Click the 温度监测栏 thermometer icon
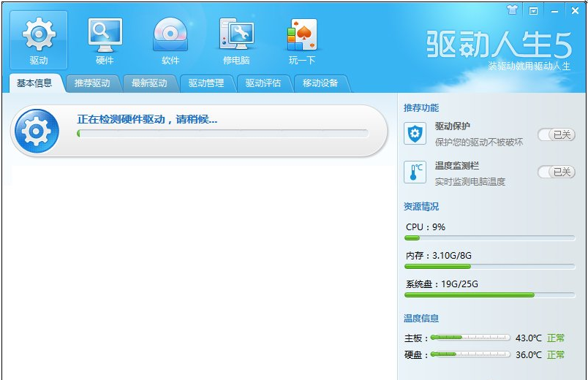 (x=415, y=172)
